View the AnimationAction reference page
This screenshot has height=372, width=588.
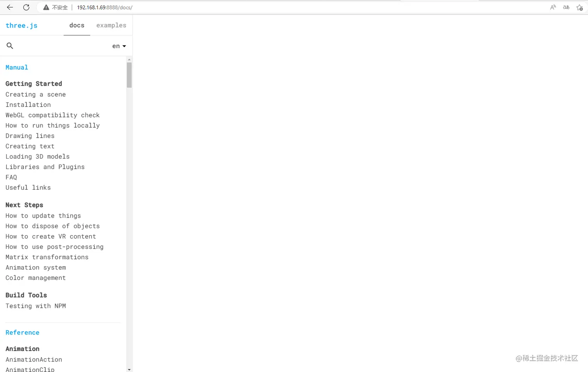[x=33, y=360]
